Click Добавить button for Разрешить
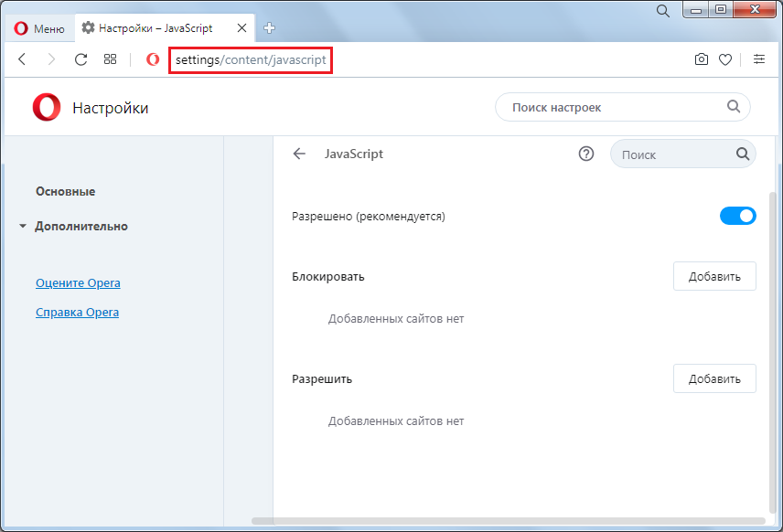The height and width of the screenshot is (532, 783). point(714,378)
